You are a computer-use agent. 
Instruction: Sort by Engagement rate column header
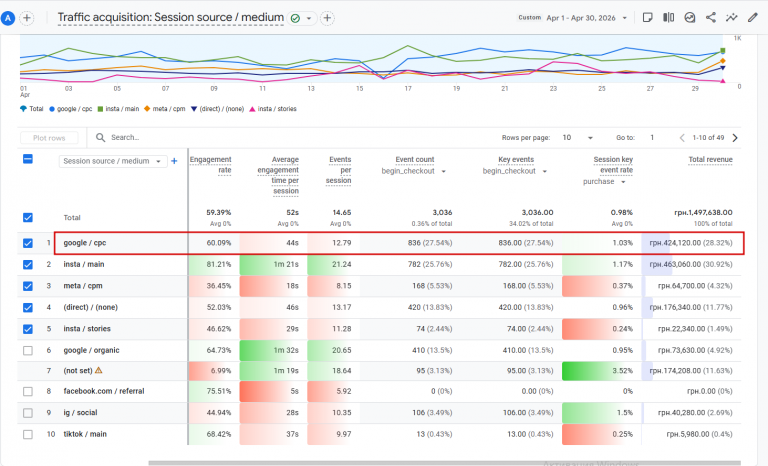(x=211, y=165)
